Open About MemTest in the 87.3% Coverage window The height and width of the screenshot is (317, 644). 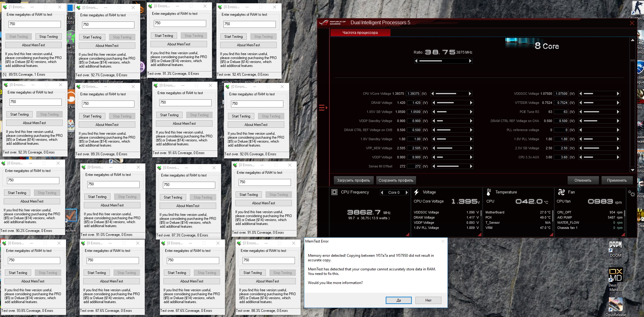click(188, 206)
